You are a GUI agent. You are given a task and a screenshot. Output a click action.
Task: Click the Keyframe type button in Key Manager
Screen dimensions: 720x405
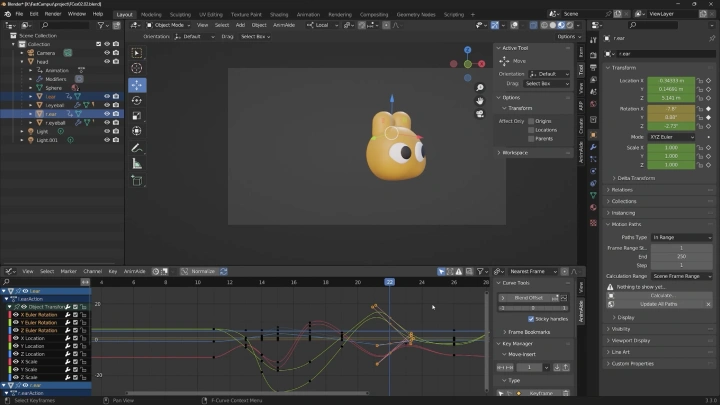[540, 393]
